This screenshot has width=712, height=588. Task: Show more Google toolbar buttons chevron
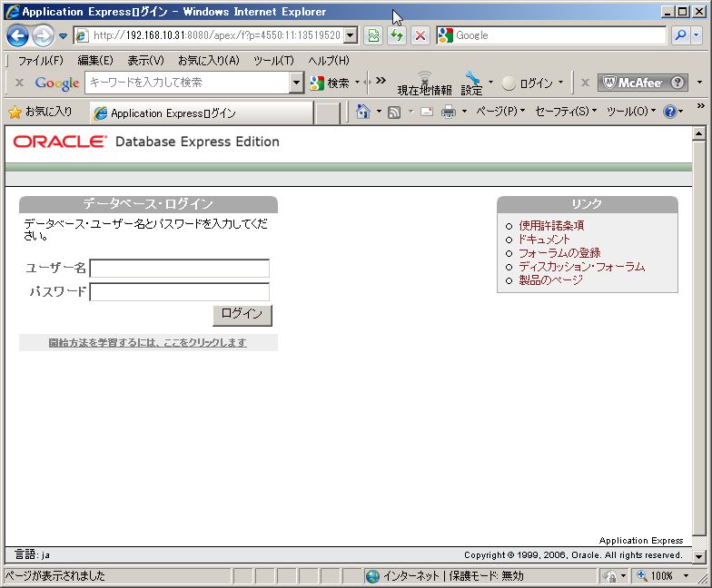(x=381, y=81)
